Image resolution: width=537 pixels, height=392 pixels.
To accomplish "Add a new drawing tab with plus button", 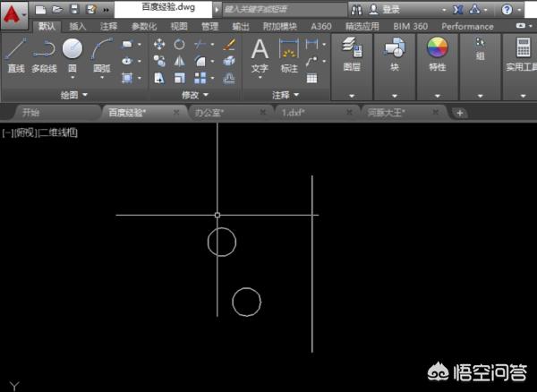I will (459, 113).
